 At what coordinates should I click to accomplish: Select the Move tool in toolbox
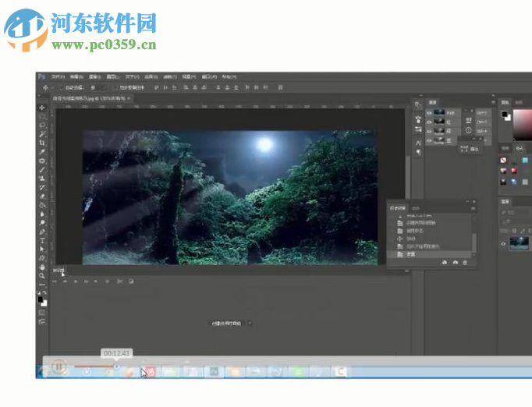pos(42,108)
